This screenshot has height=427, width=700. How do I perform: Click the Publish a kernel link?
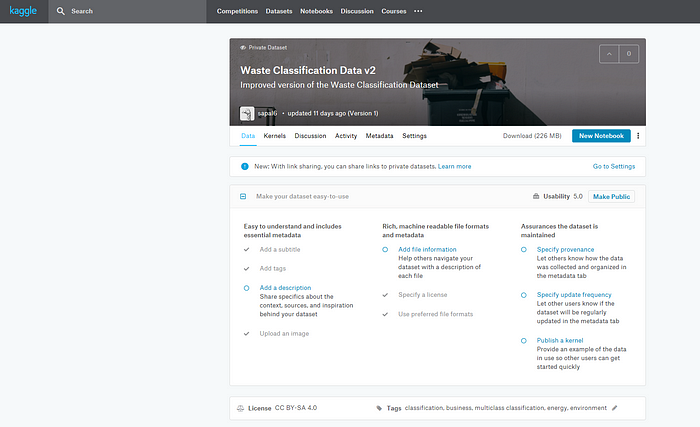click(x=560, y=340)
